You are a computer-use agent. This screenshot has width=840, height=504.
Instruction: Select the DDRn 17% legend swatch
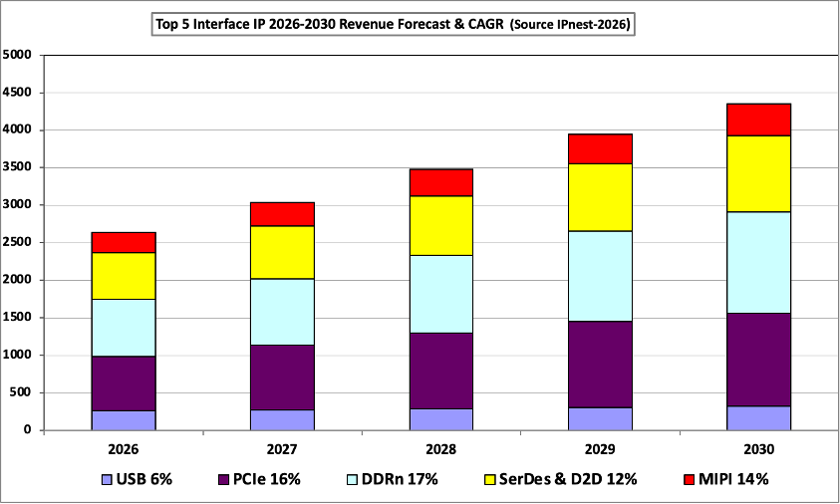pyautogui.click(x=352, y=479)
